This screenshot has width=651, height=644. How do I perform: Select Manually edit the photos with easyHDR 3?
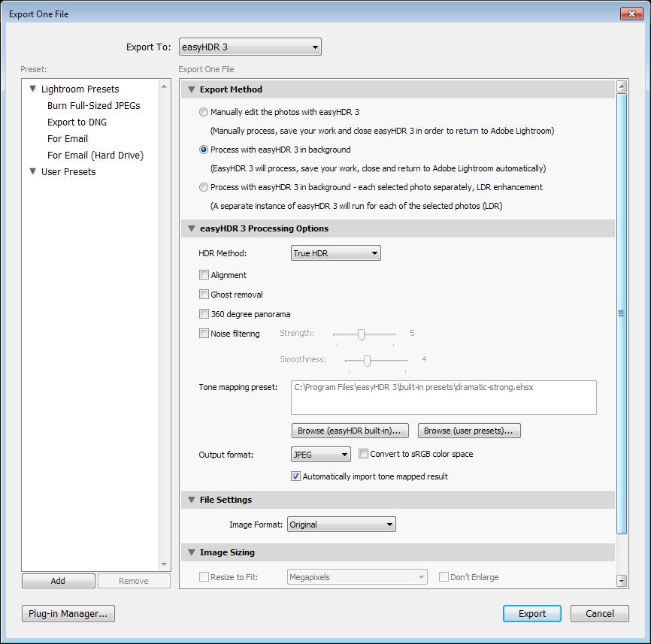point(204,112)
